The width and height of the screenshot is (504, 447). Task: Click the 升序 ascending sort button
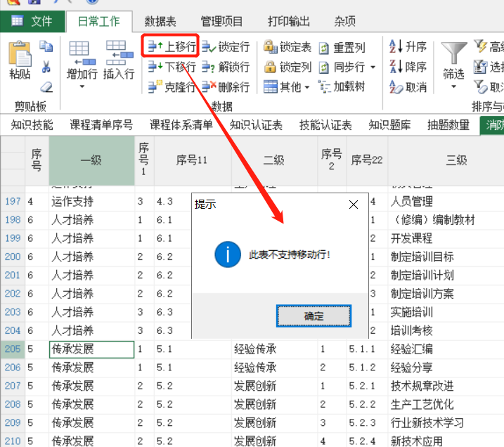point(408,47)
